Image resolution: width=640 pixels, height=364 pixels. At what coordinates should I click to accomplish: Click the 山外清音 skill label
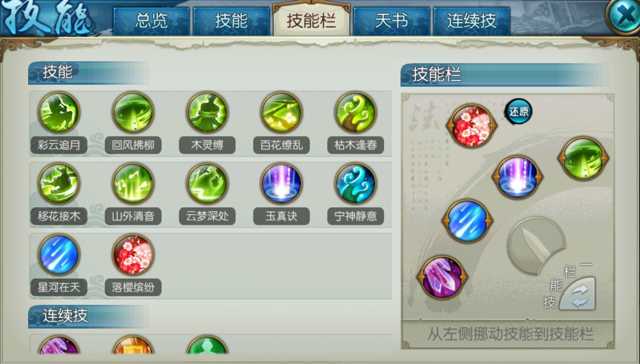click(x=133, y=216)
